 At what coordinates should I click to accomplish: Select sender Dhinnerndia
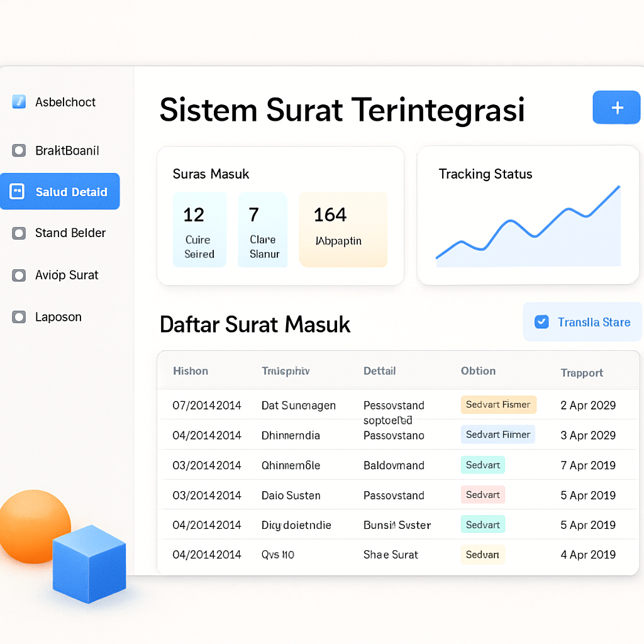coord(291,435)
